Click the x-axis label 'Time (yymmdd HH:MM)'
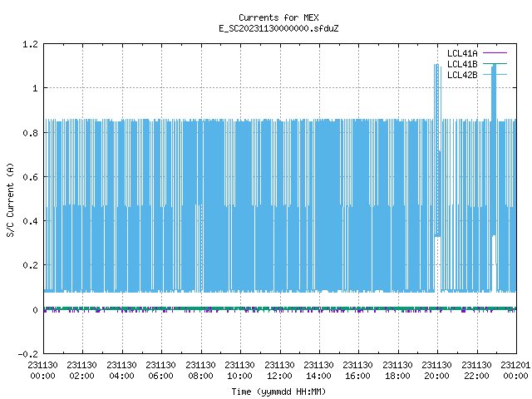Viewport: 532px width, 399px height. pyautogui.click(x=278, y=392)
